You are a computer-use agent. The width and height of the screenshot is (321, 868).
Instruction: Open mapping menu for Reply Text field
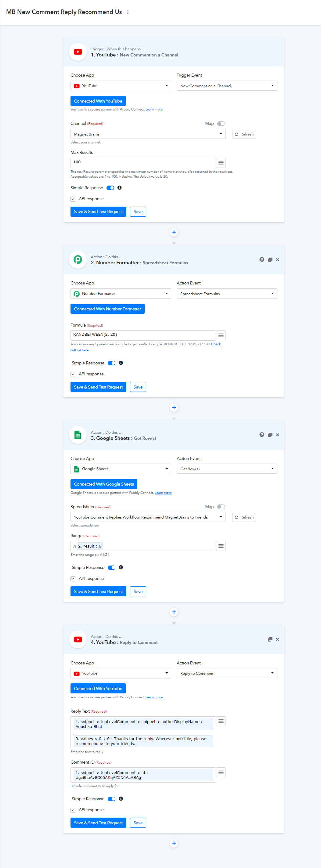point(221,721)
